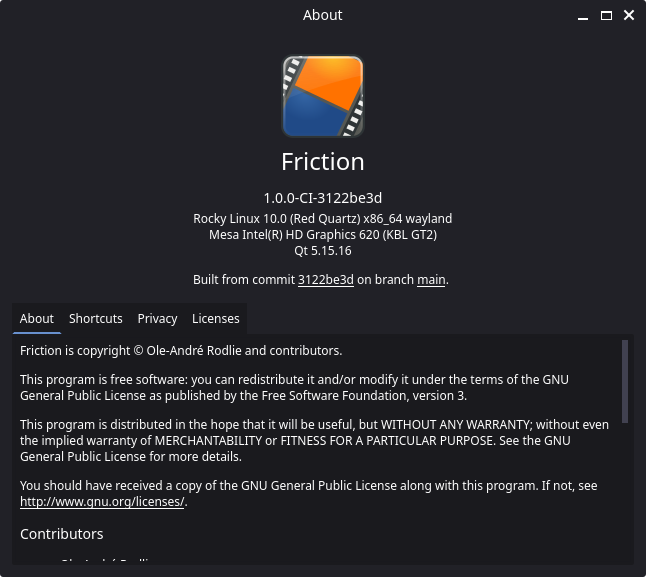Image resolution: width=646 pixels, height=577 pixels.
Task: Click the Contributors heading
Action: pos(62,534)
